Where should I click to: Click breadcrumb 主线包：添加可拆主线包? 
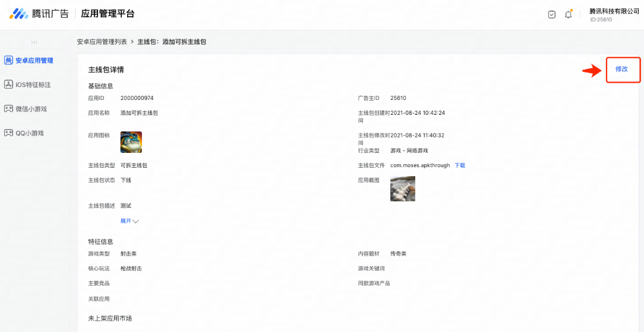pyautogui.click(x=172, y=42)
